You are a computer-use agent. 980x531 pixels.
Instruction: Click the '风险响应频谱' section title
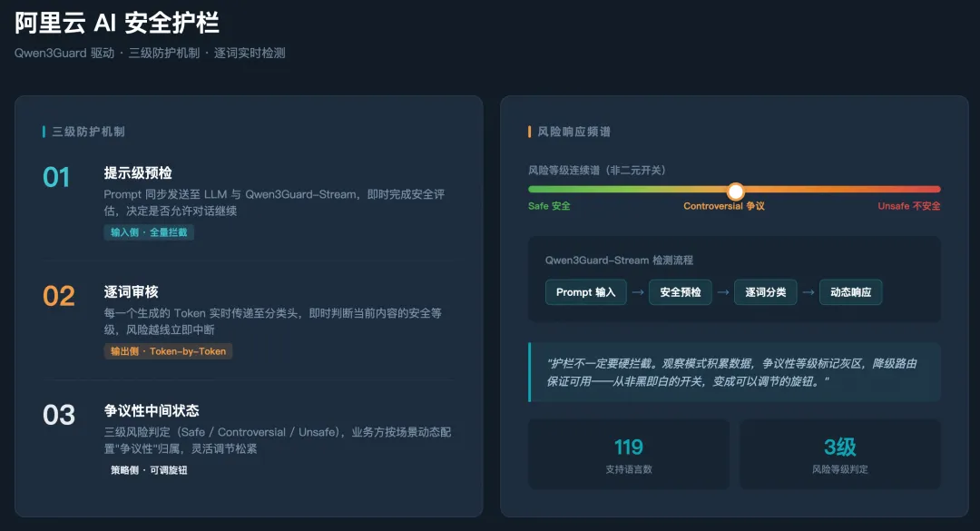click(x=573, y=132)
